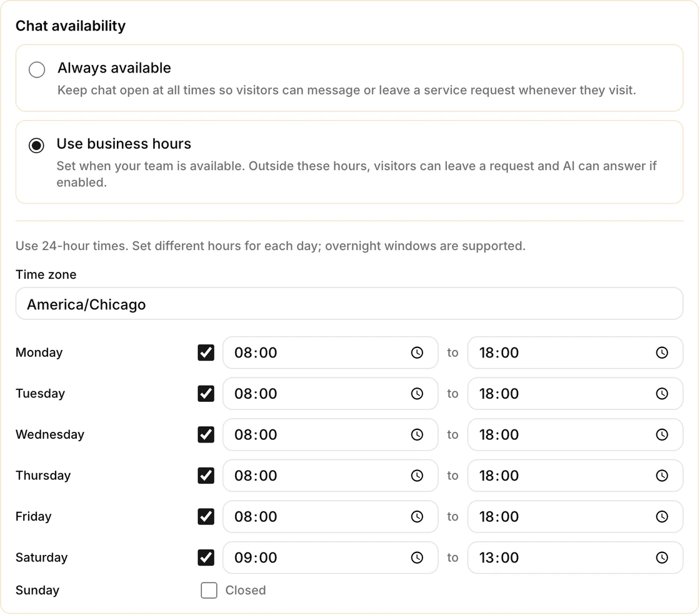Open clock picker for Friday end time
This screenshot has width=700, height=615.
(x=662, y=517)
